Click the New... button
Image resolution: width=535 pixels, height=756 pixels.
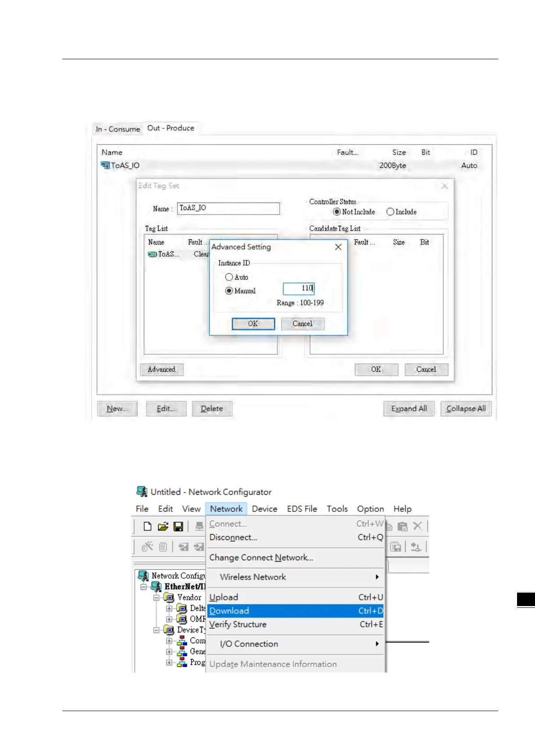117,409
